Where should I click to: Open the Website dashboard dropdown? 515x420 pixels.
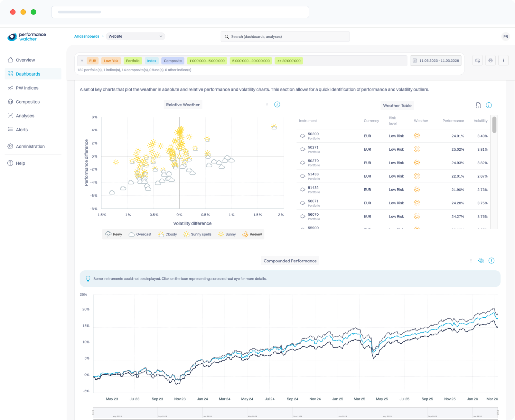pyautogui.click(x=135, y=36)
